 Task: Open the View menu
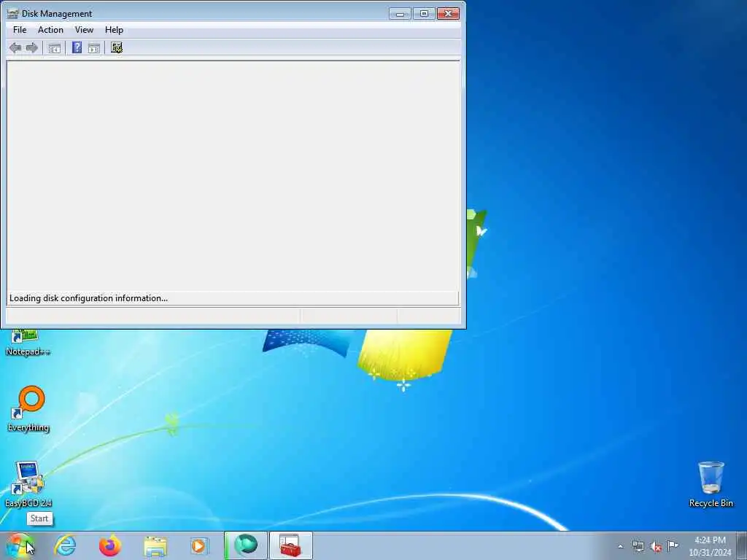tap(84, 30)
